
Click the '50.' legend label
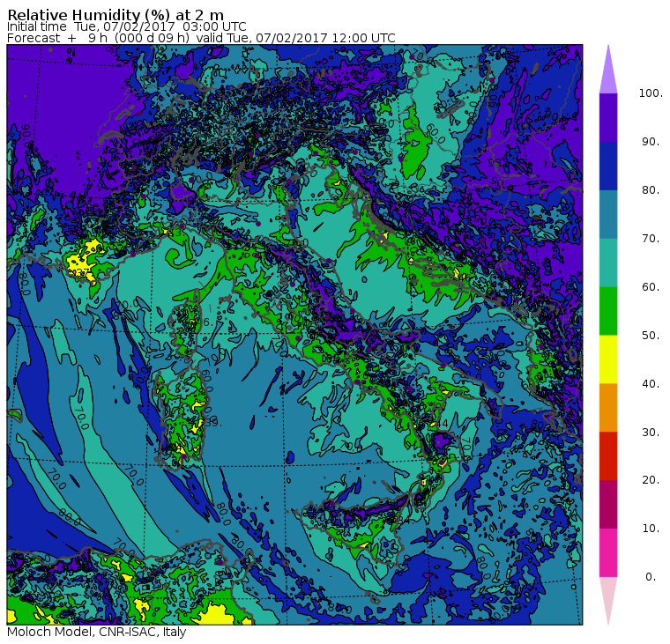(651, 336)
